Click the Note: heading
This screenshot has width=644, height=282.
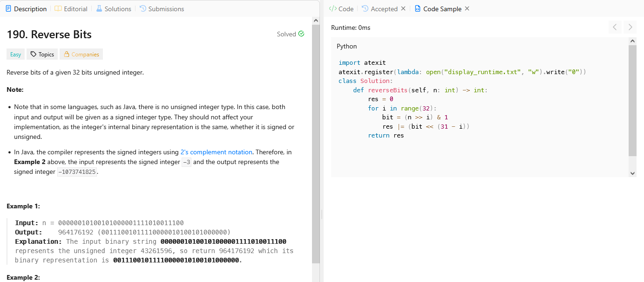[15, 89]
